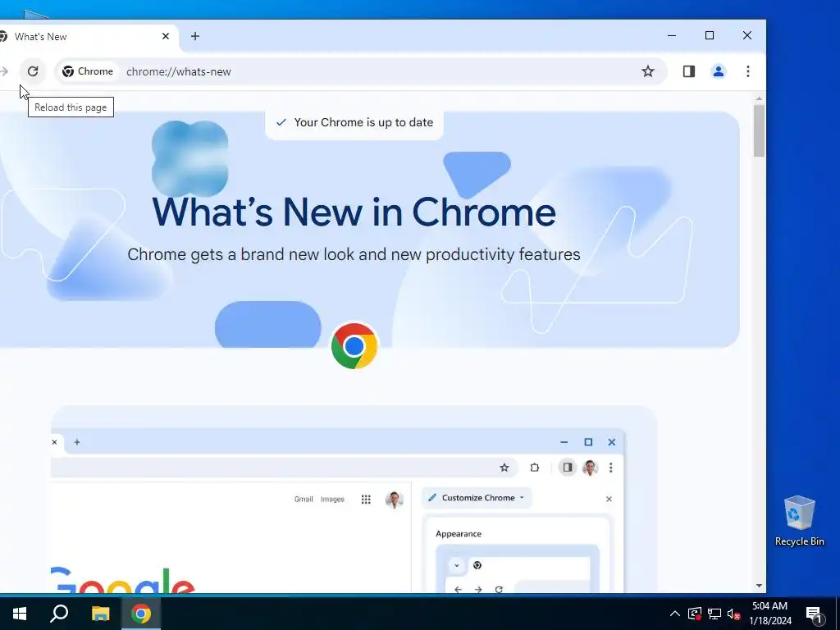The image size is (840, 630).
Task: Show hidden system tray icons
Action: point(675,614)
